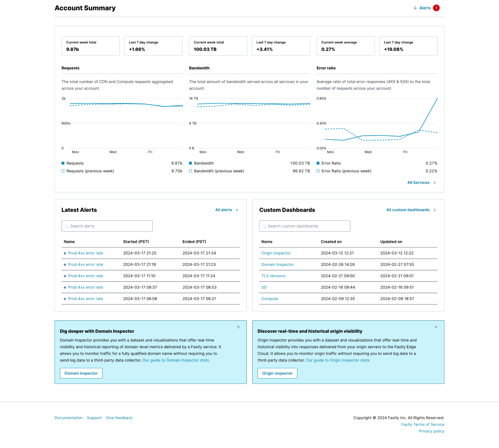Open the All Services tab
This screenshot has height=448, width=499.
pyautogui.click(x=418, y=182)
